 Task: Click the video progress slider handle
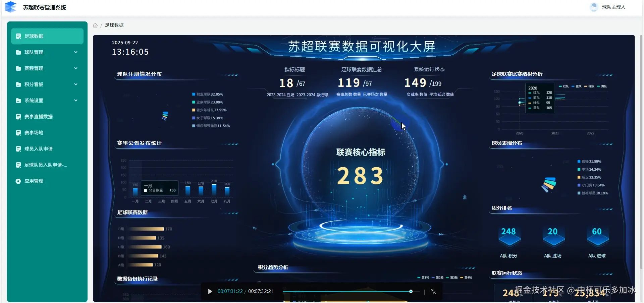(x=411, y=292)
